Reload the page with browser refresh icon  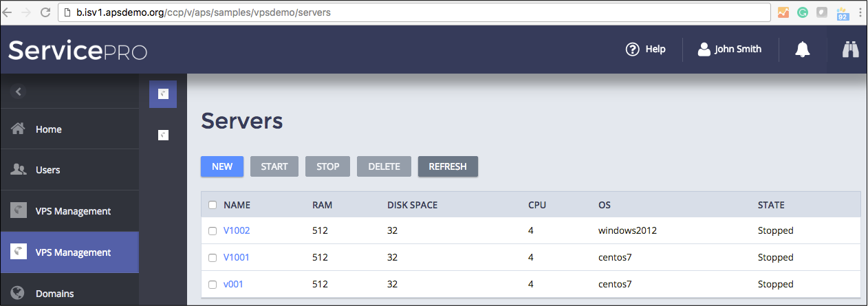[x=45, y=12]
